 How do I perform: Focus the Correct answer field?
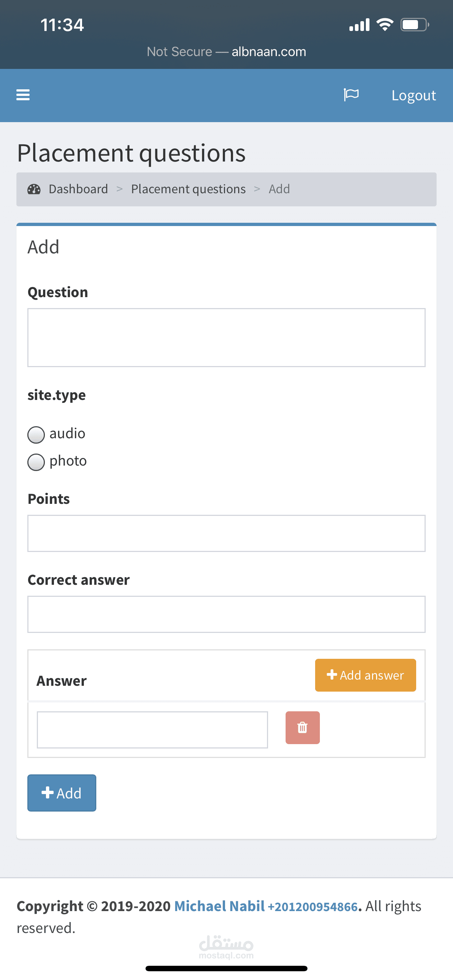(226, 614)
